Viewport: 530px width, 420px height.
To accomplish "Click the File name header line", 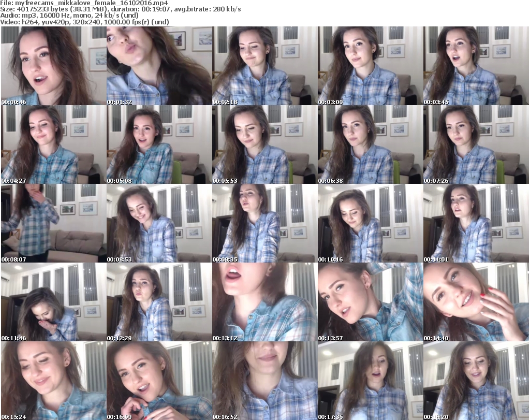I will coord(84,3).
